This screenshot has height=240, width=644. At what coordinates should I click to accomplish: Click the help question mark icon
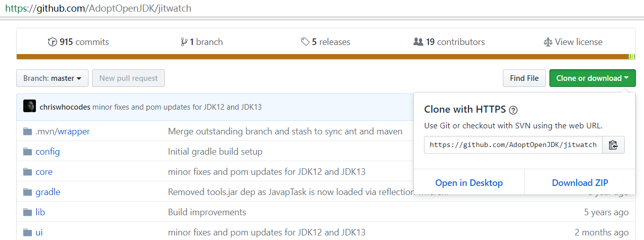tap(513, 110)
